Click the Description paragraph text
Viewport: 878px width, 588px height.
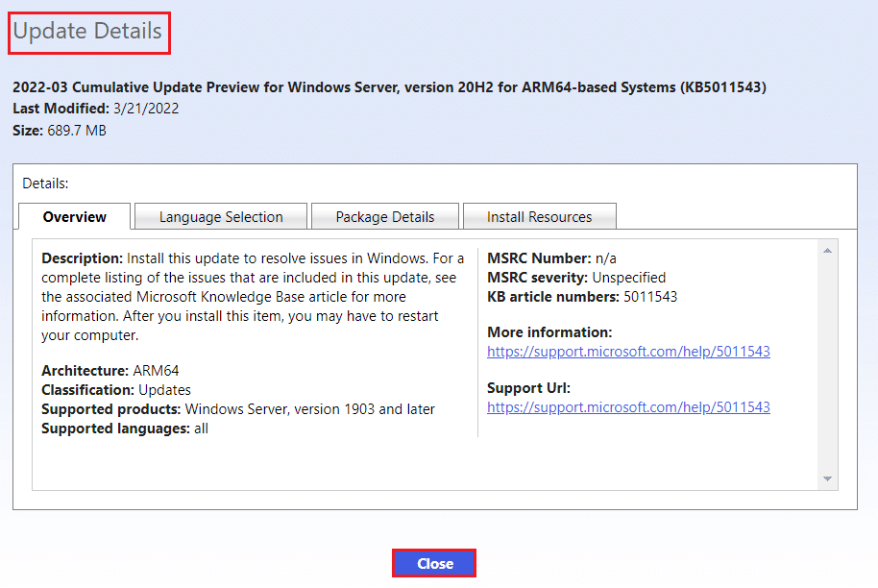coord(253,297)
